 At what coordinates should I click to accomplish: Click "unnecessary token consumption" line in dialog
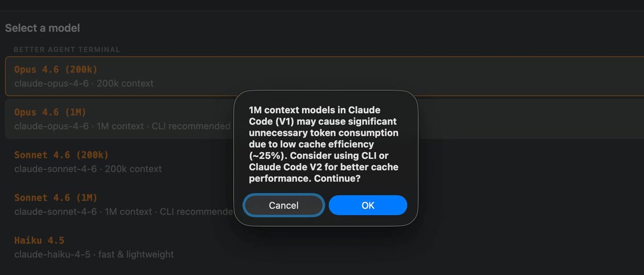[324, 133]
